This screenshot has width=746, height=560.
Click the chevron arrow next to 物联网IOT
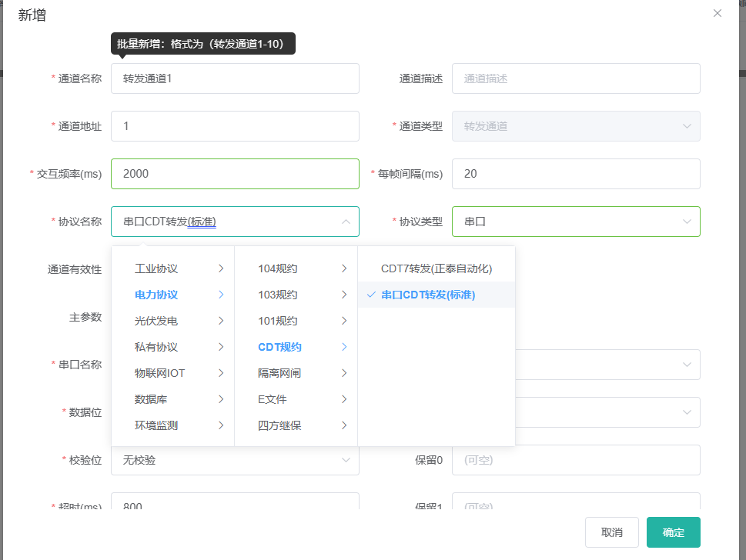point(221,373)
